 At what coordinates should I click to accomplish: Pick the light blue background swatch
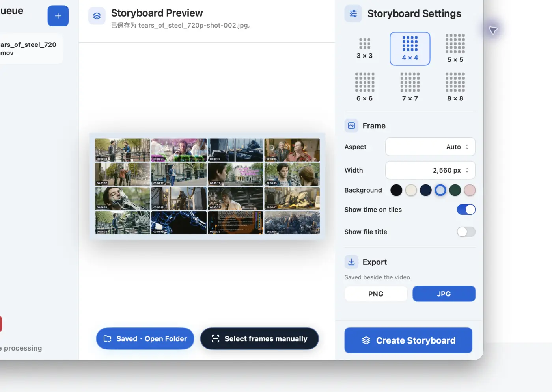click(440, 190)
